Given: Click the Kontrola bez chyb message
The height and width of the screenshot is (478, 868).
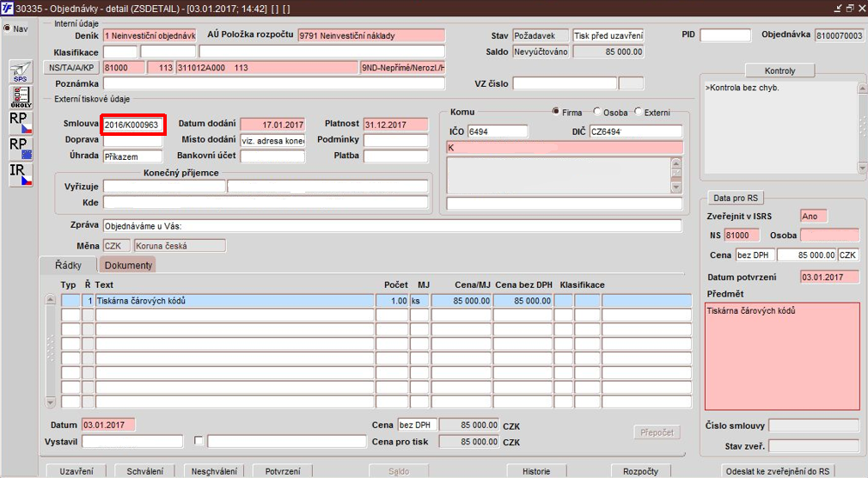Looking at the screenshot, I should 743,88.
